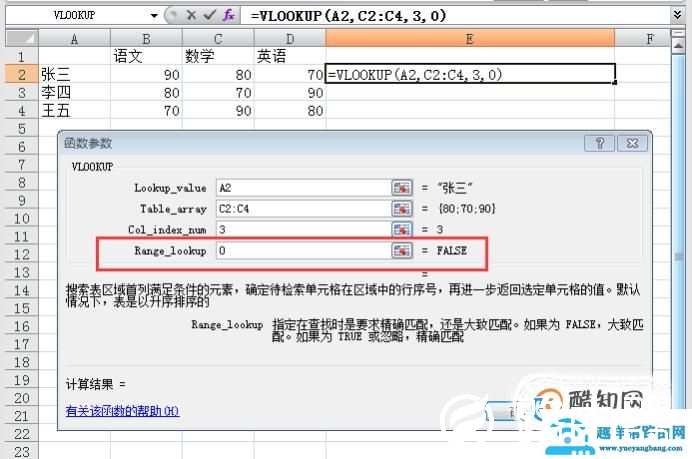Click cell E2 with the VLOOKUP formula
This screenshot has height=459, width=692.
click(470, 74)
